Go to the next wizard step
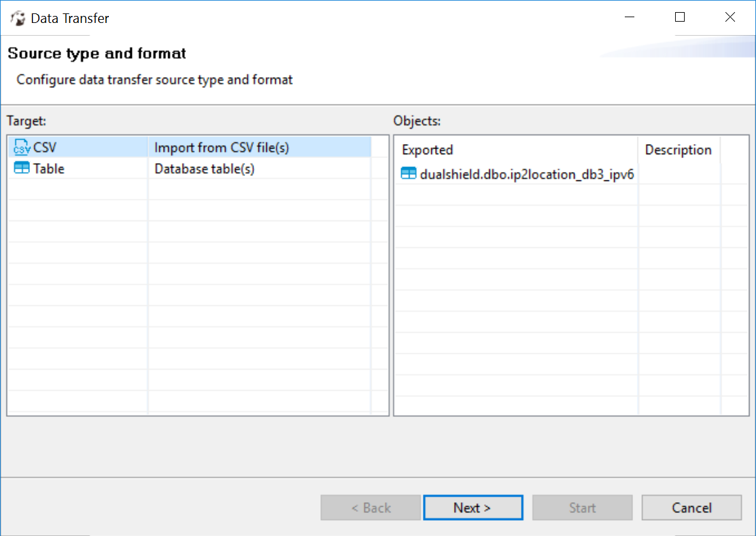Viewport: 756px width, 536px height. pos(473,507)
